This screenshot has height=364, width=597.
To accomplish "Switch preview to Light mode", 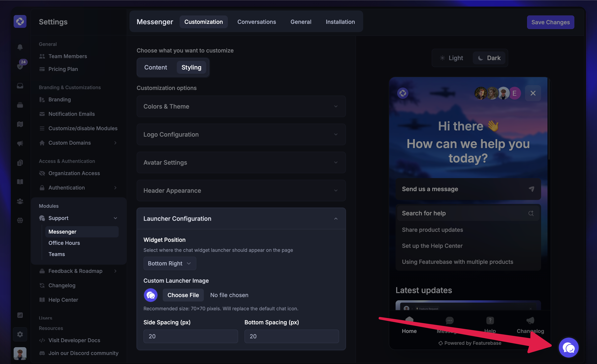I will click(452, 58).
